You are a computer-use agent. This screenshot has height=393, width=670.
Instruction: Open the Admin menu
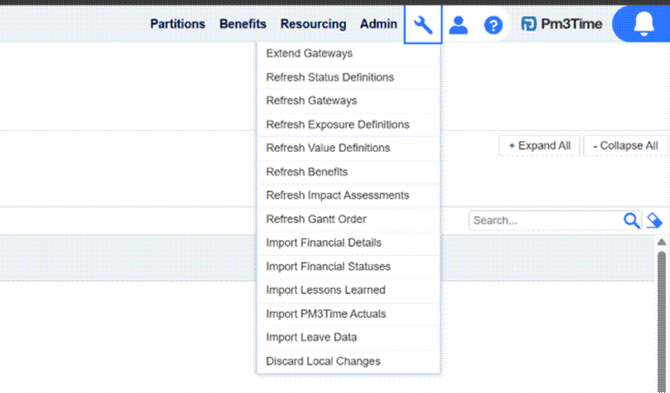tap(379, 24)
